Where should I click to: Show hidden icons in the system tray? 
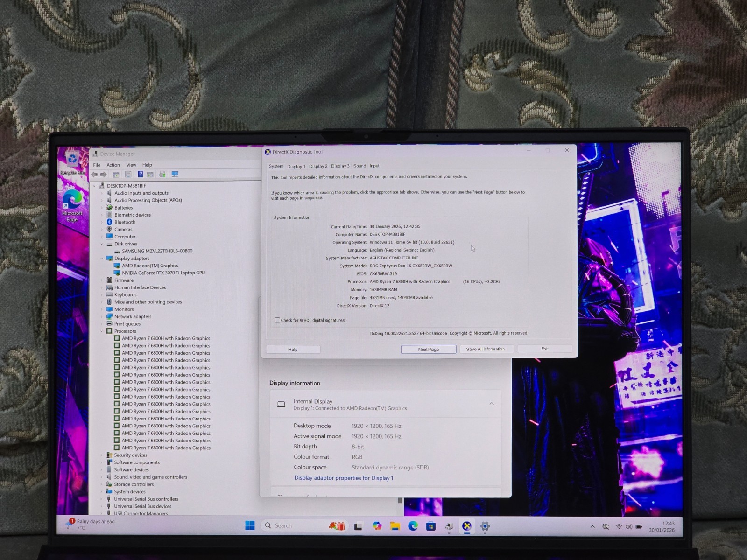point(592,527)
